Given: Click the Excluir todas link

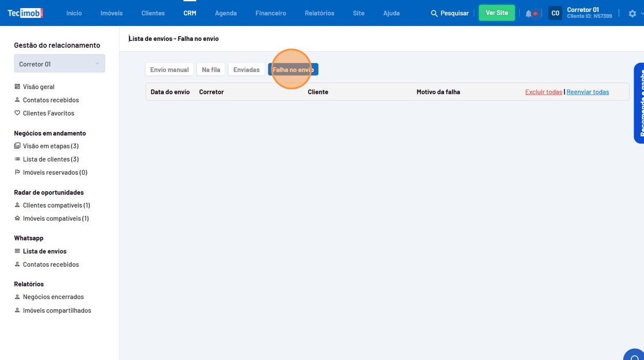Looking at the screenshot, I should pos(543,92).
